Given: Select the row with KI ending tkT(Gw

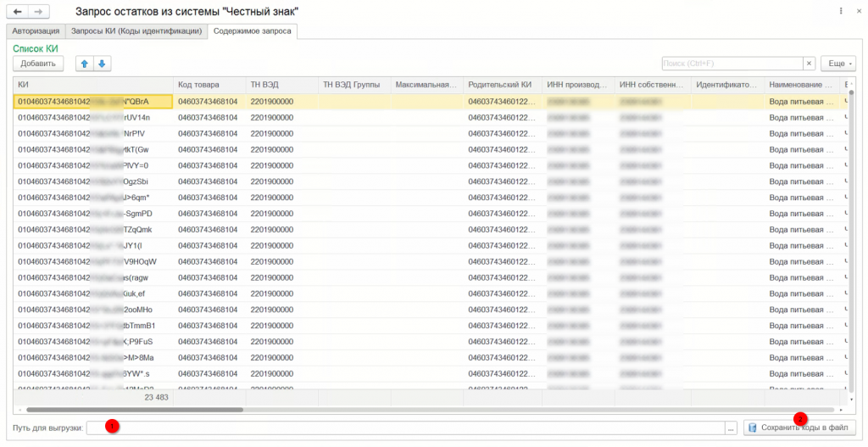Looking at the screenshot, I should coord(430,149).
